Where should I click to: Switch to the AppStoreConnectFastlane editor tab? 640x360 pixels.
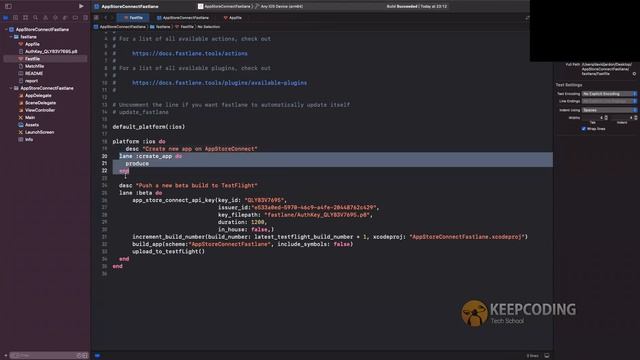(183, 18)
